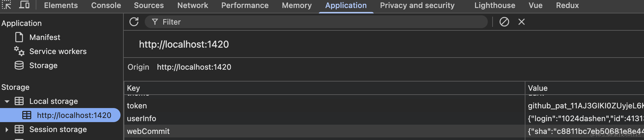Open the Manifest section
The image size is (644, 140).
45,37
